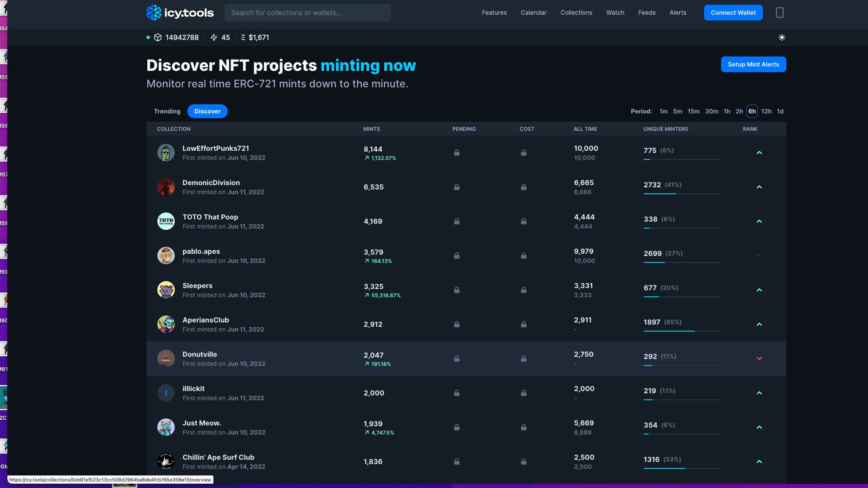Viewport: 868px width, 488px height.
Task: Switch to the Trending tab
Action: pyautogui.click(x=167, y=111)
